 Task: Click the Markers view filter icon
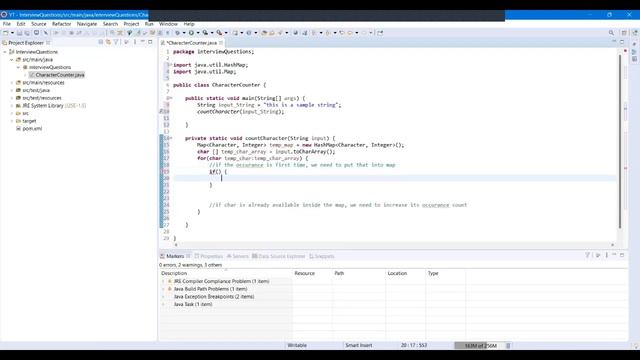coord(588,255)
